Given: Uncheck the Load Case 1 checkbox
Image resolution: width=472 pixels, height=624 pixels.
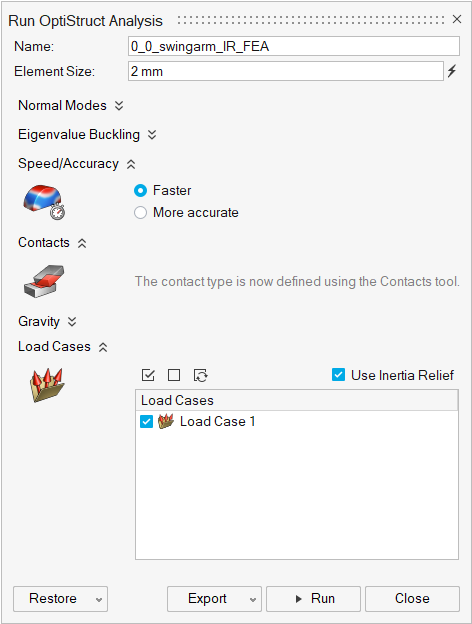Looking at the screenshot, I should [x=146, y=421].
